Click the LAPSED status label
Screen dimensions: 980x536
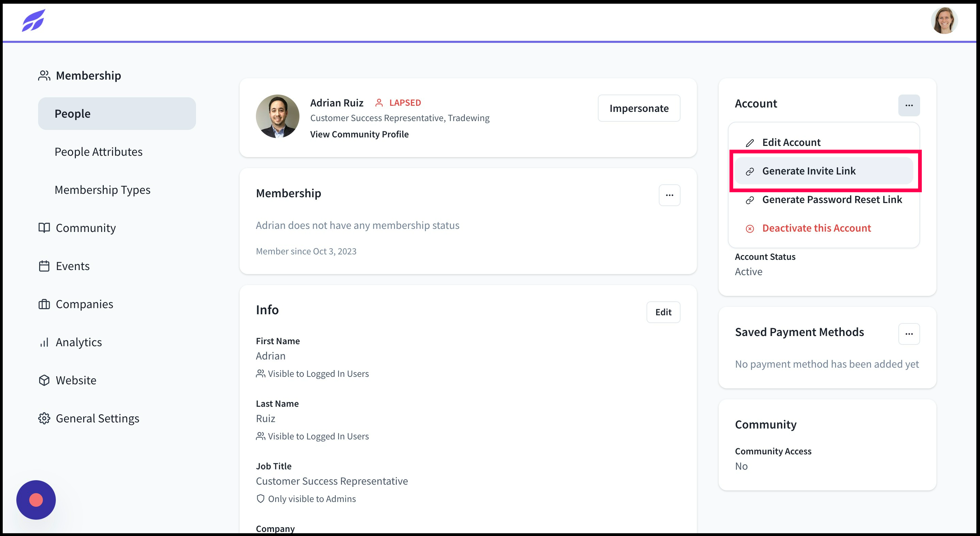405,103
